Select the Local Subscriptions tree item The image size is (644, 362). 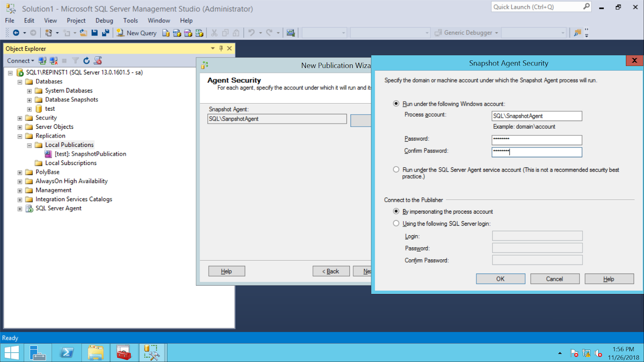tap(71, 163)
